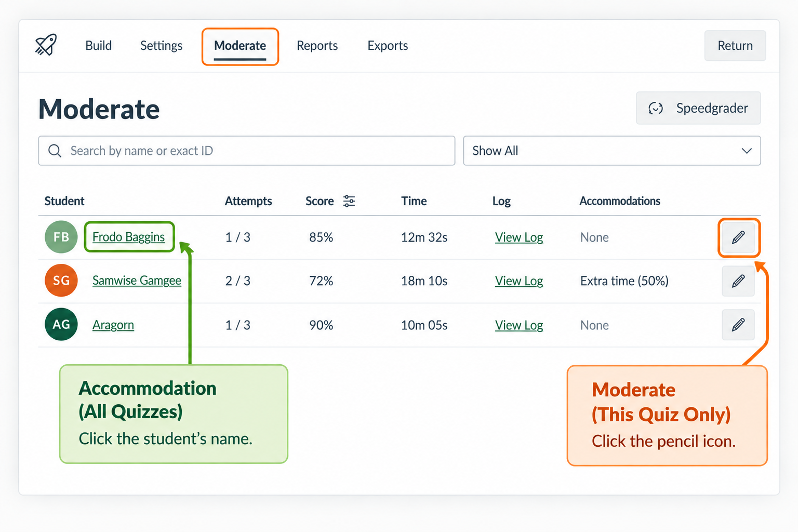Click the 72% score cell

(321, 281)
